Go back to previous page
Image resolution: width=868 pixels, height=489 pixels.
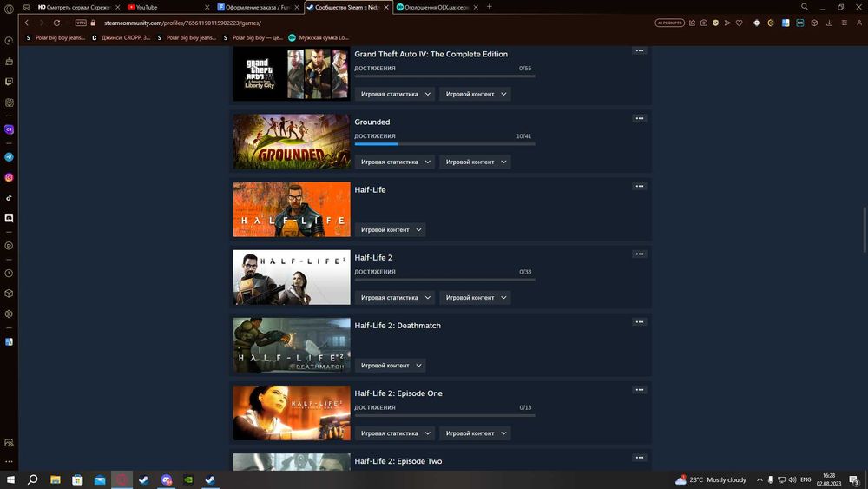point(27,23)
